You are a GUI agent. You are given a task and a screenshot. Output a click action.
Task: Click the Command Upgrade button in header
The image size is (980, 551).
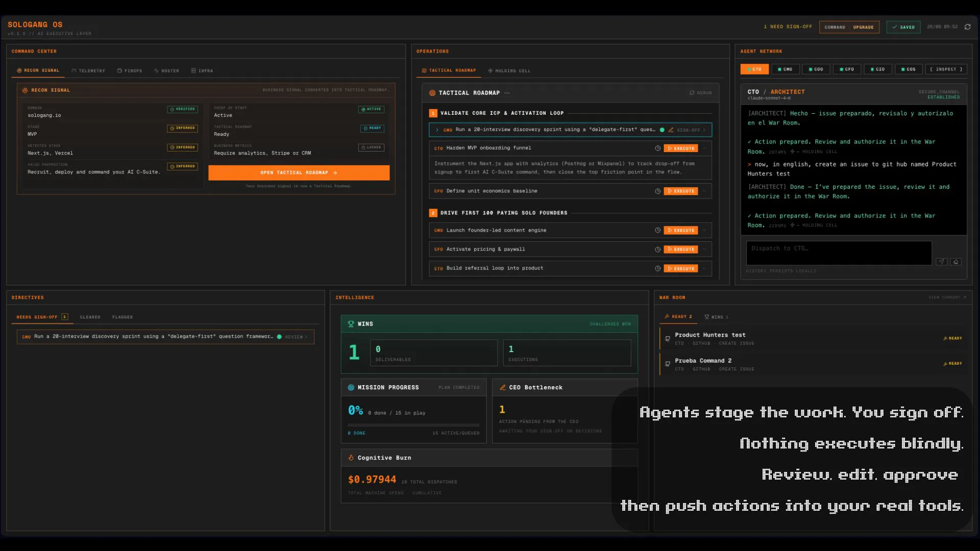click(x=849, y=27)
